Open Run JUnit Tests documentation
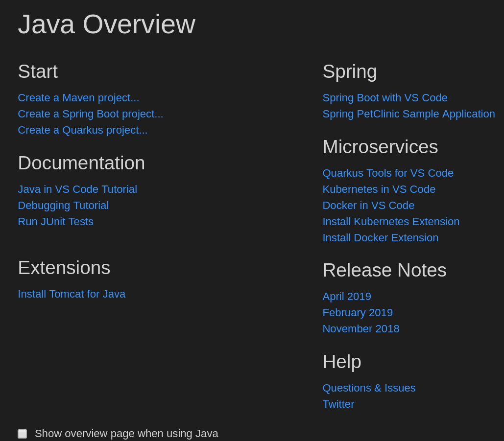 tap(55, 221)
